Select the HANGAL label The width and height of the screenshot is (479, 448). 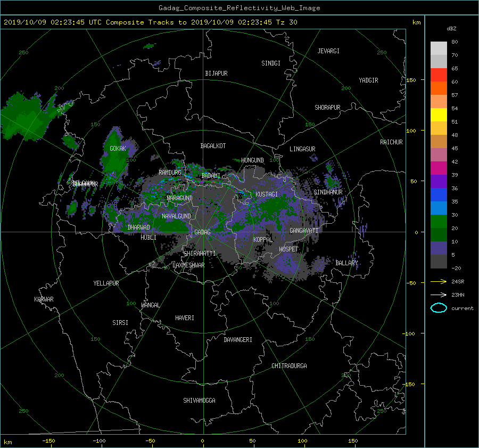point(151,305)
